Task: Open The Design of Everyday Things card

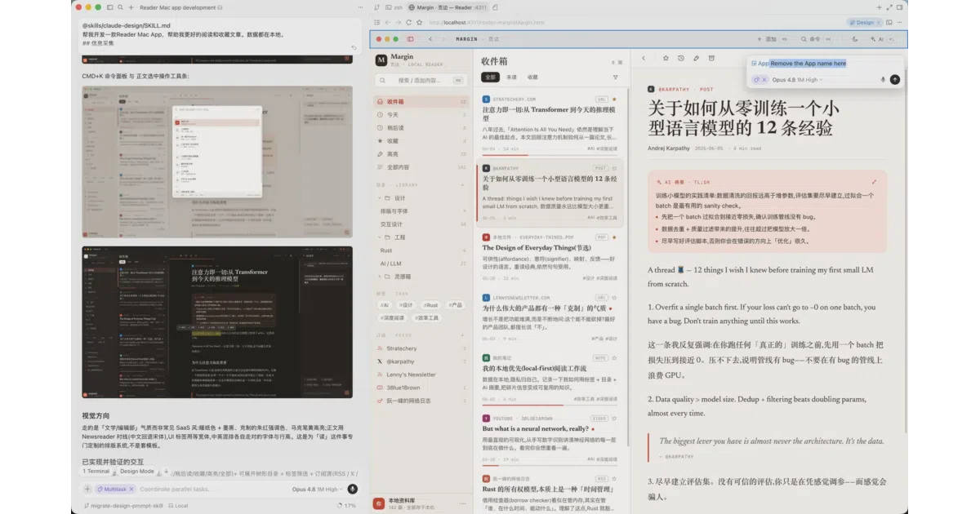Action: coord(550,259)
